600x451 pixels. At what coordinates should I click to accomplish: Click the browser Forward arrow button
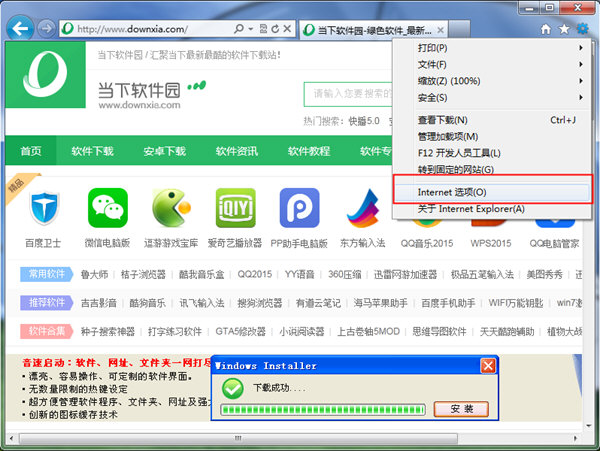pos(47,29)
